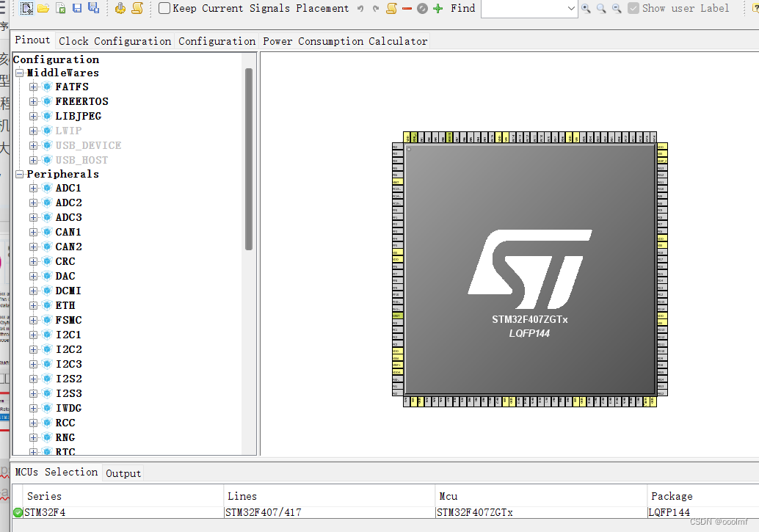Click the gray circle-slash icon

[x=422, y=8]
